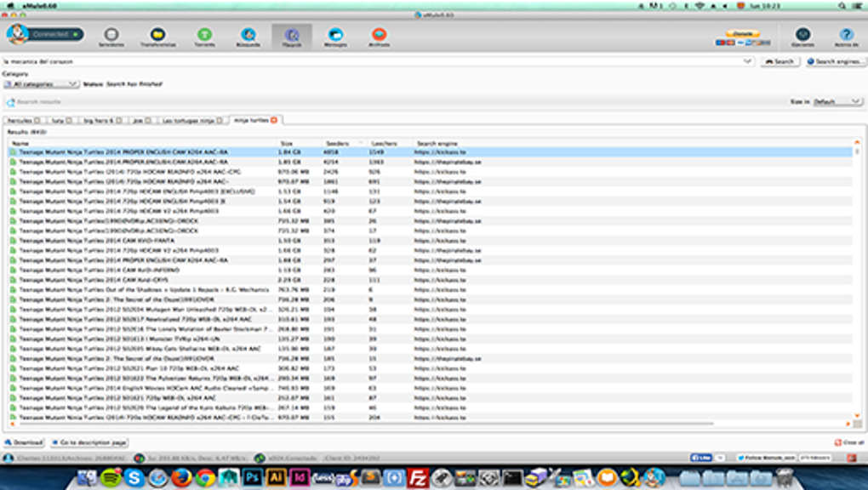The image size is (868, 490).
Task: Open FileZilla from the dock
Action: (x=418, y=477)
